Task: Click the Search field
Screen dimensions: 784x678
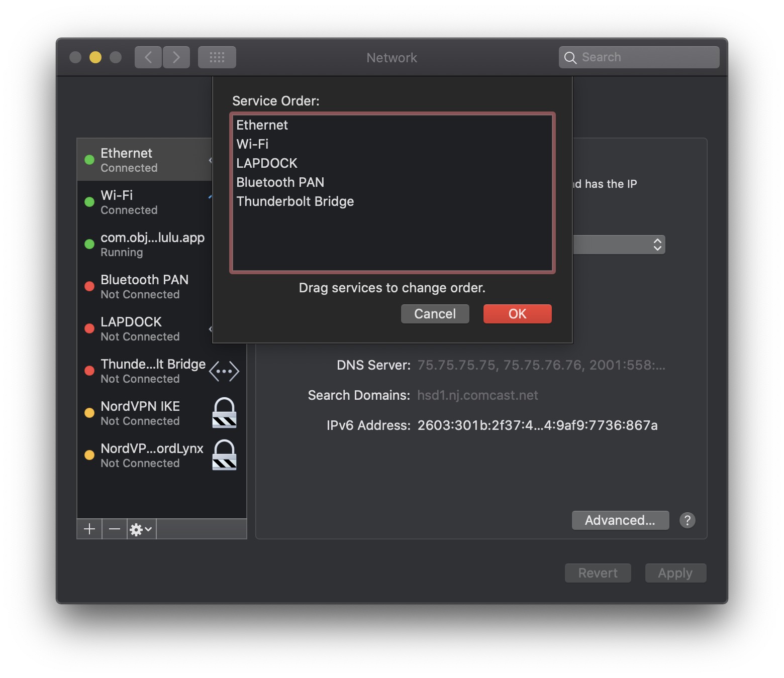Action: point(639,57)
